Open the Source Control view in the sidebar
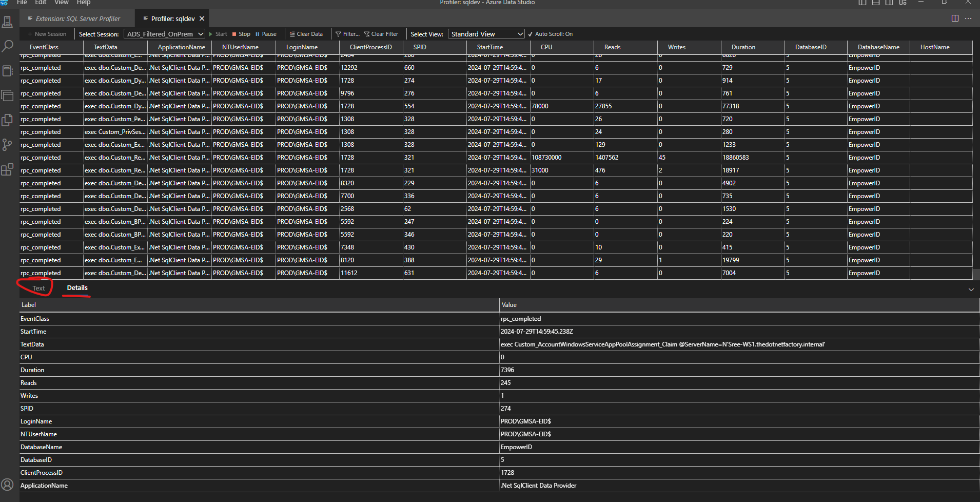The image size is (980, 502). 7,145
